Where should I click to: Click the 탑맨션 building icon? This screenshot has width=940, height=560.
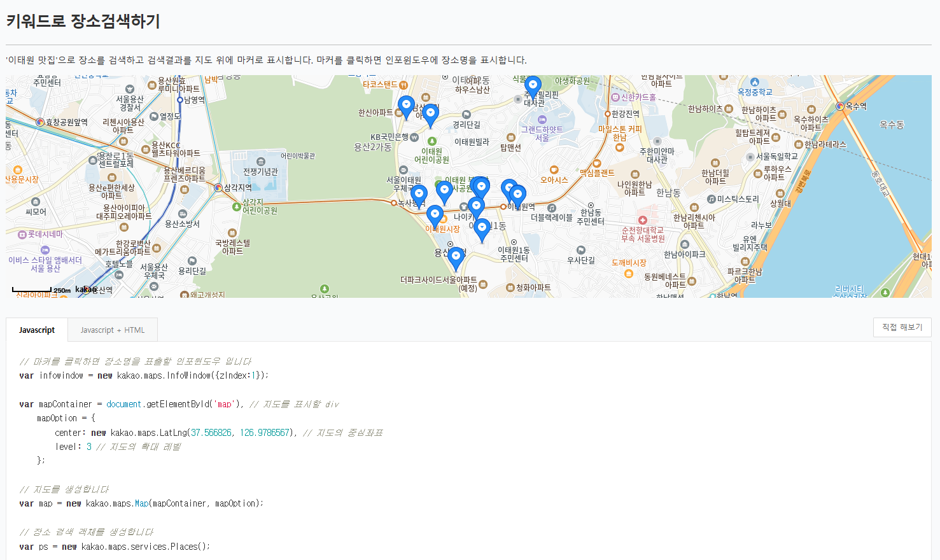(x=510, y=137)
